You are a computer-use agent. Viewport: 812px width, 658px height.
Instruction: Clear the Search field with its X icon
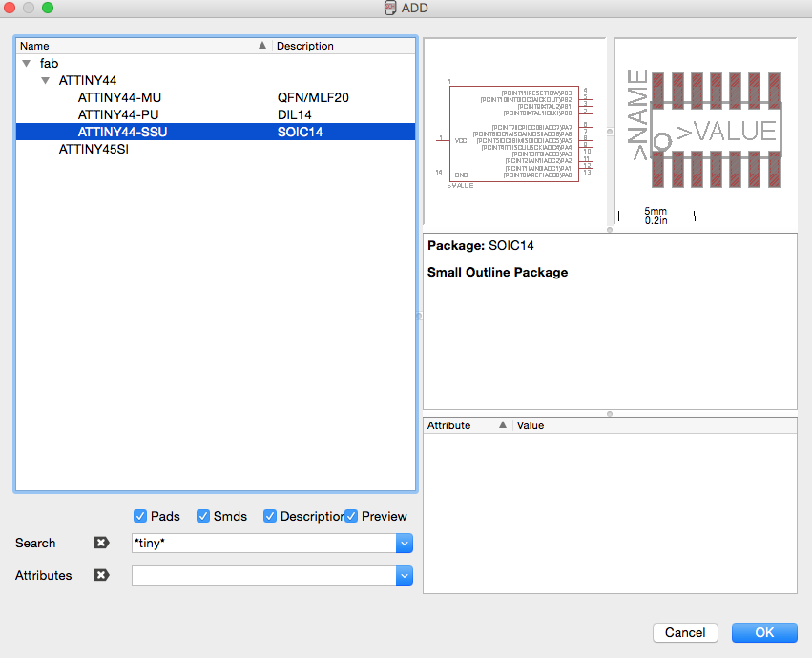tap(101, 543)
